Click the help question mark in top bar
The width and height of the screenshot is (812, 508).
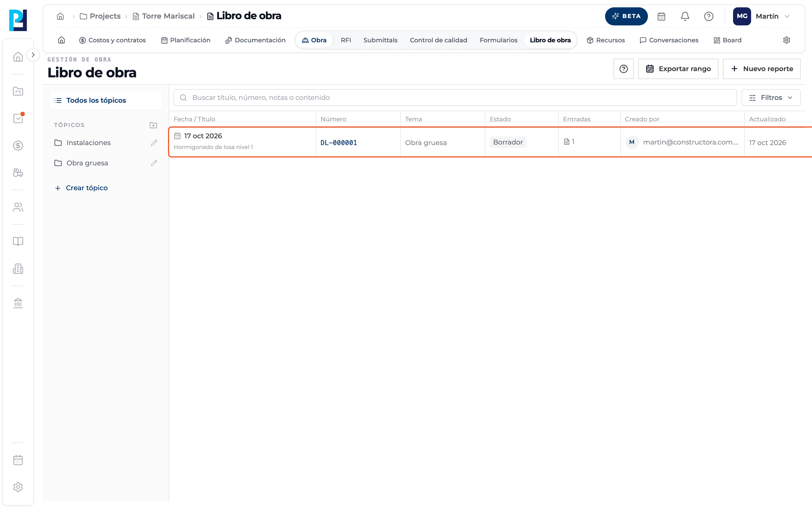click(709, 16)
